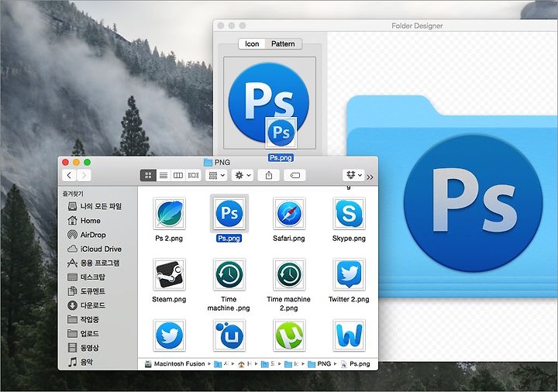558x392 pixels.
Task: Open 음악 in the sidebar
Action: [81, 362]
